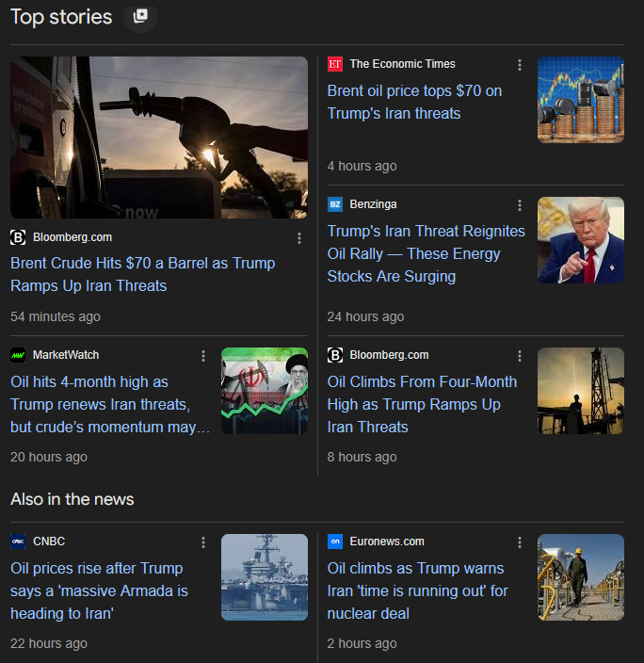
Task: Open three-dot menu for The Economic Times story
Action: pyautogui.click(x=520, y=65)
